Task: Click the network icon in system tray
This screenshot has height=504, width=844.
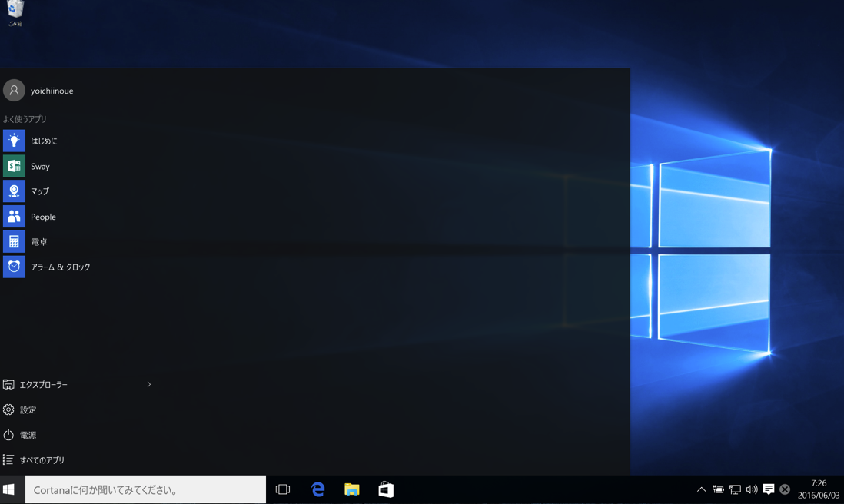Action: [735, 489]
